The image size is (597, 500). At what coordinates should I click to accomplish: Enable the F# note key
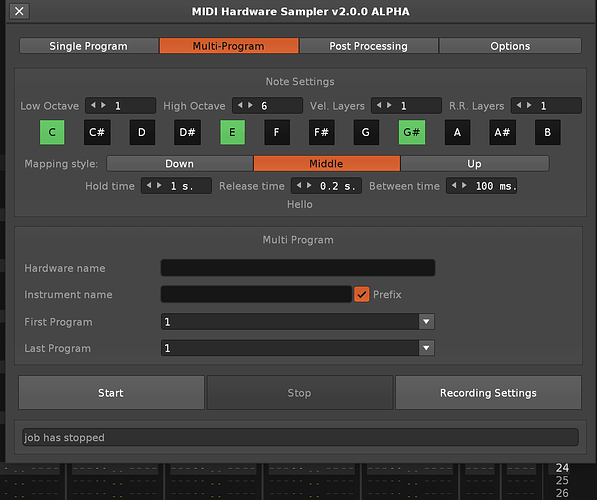[x=322, y=132]
